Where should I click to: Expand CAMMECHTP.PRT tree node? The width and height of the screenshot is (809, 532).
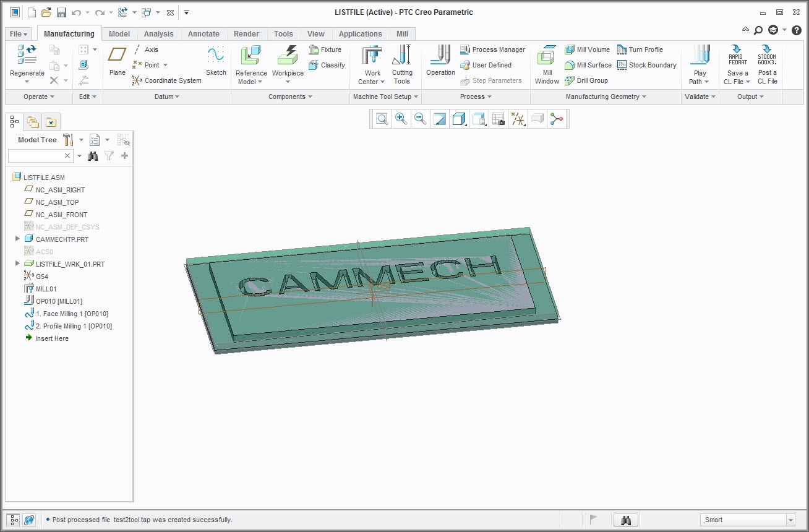pos(17,239)
